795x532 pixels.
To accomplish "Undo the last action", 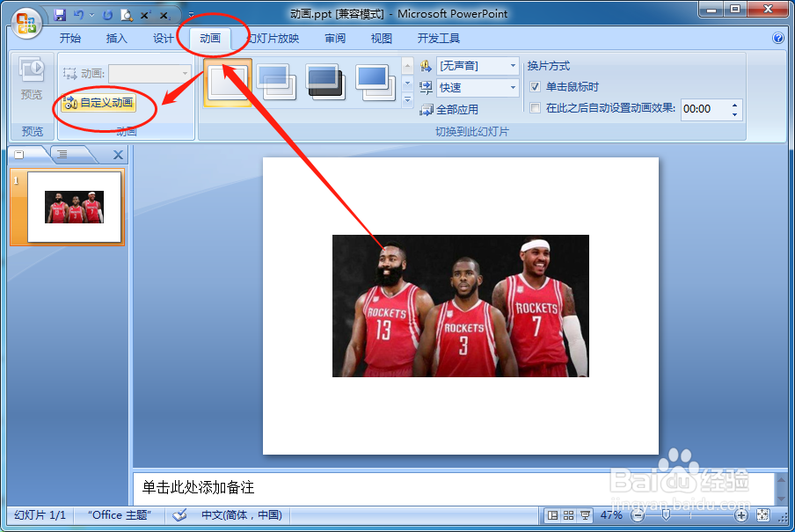I will (78, 15).
